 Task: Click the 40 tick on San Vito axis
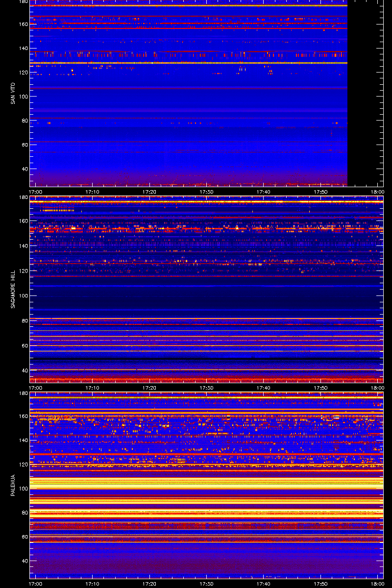(24, 169)
